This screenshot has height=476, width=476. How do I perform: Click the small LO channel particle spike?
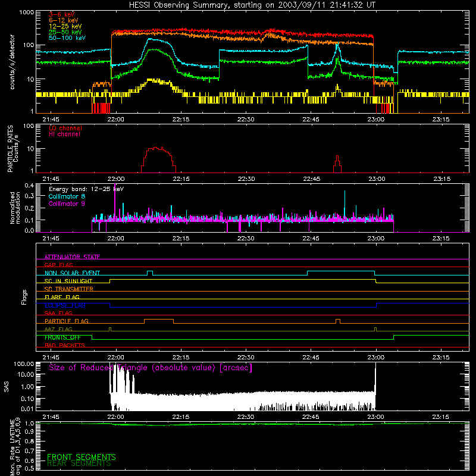[x=337, y=164]
